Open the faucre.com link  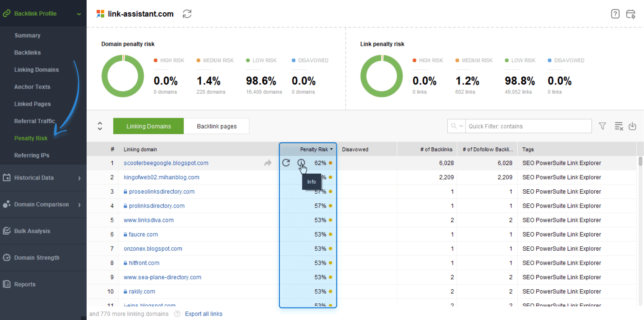click(x=143, y=234)
